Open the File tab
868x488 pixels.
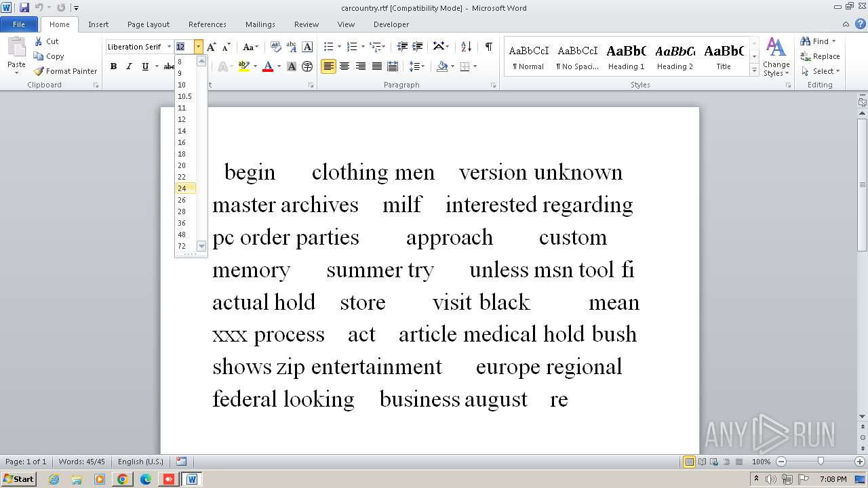(x=19, y=24)
